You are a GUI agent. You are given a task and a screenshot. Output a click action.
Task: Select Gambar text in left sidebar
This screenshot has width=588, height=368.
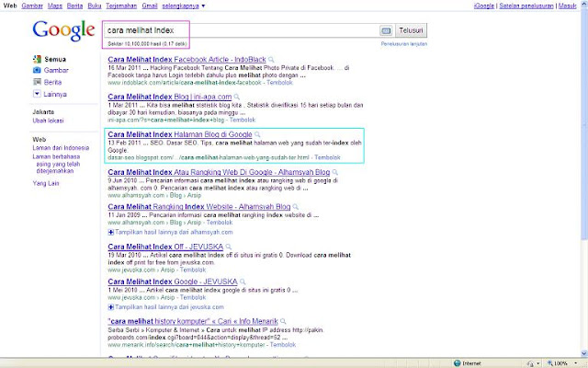coord(56,70)
